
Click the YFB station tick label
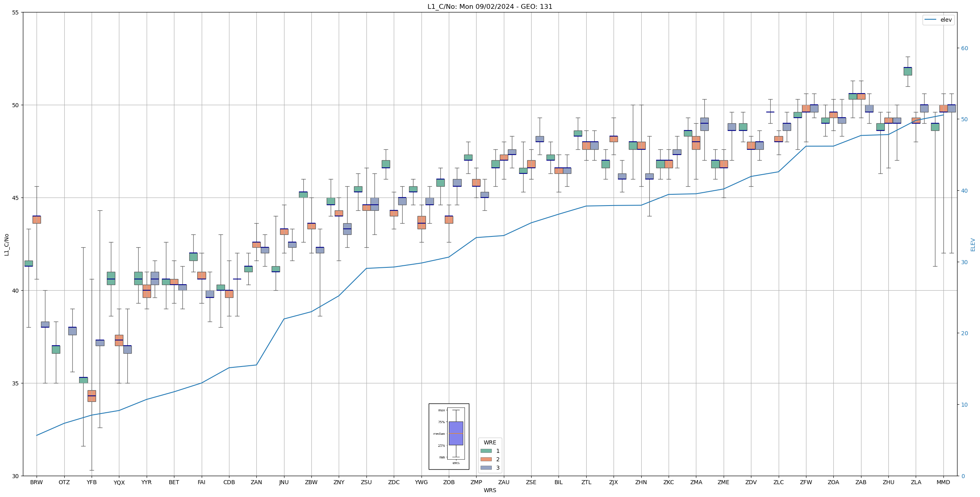point(92,483)
